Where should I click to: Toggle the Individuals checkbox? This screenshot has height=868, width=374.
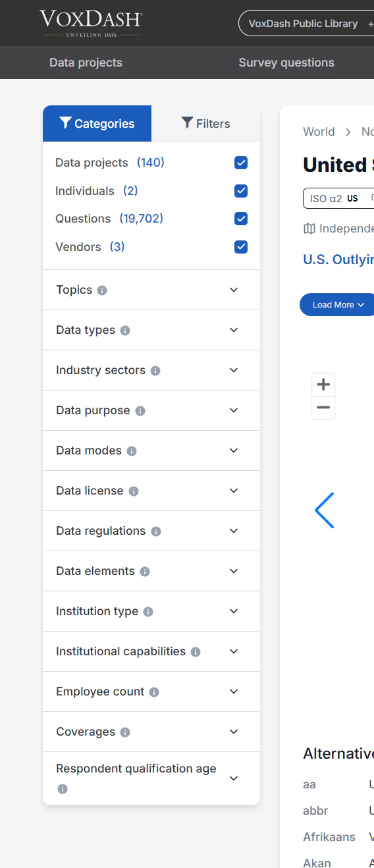pyautogui.click(x=241, y=191)
